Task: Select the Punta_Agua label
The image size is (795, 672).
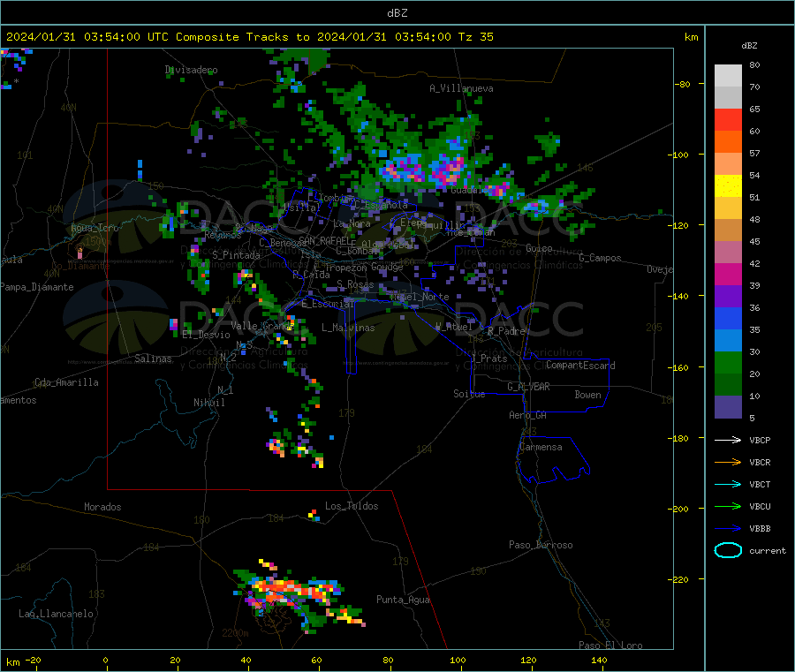Action: [x=403, y=600]
